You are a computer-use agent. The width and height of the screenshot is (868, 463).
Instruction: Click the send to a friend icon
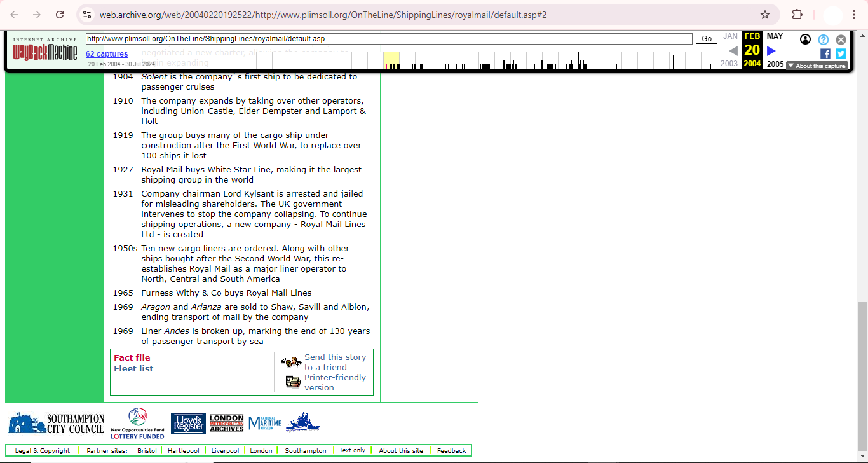click(291, 362)
